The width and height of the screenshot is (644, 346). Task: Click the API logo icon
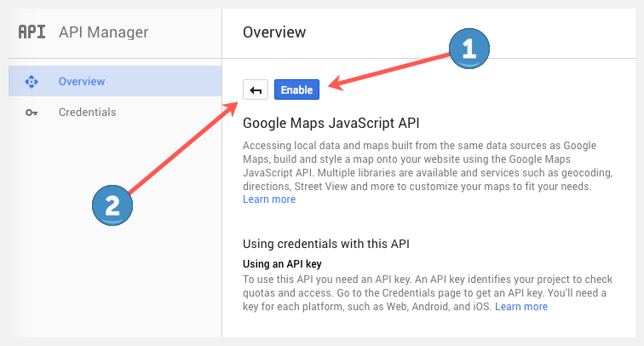coord(32,33)
